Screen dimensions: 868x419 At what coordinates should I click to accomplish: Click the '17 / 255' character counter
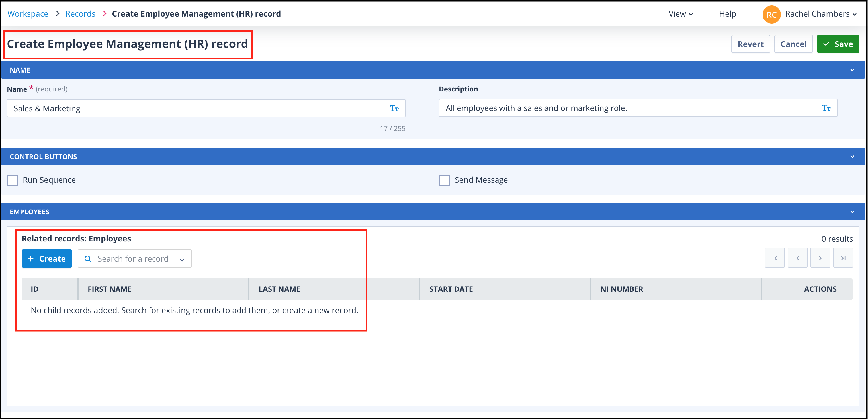392,129
